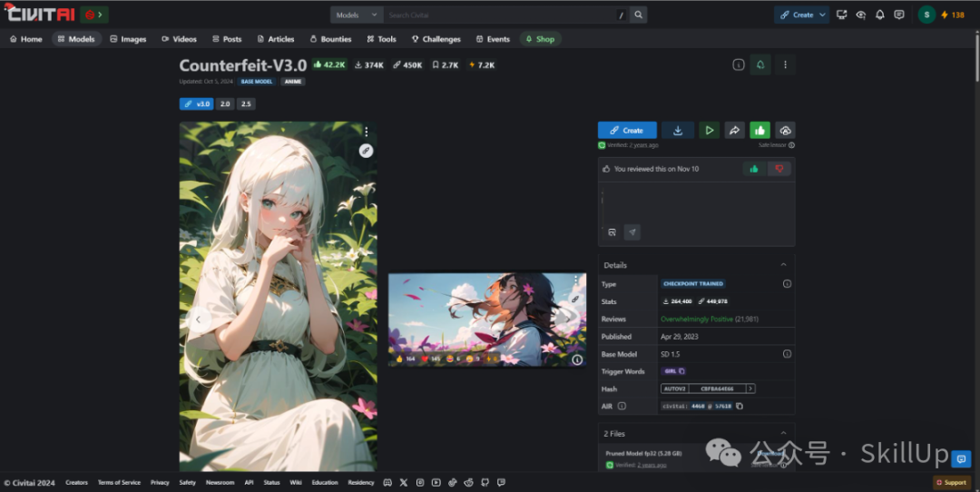Open the three-dot model options menu
This screenshot has width=980, height=492.
[785, 64]
